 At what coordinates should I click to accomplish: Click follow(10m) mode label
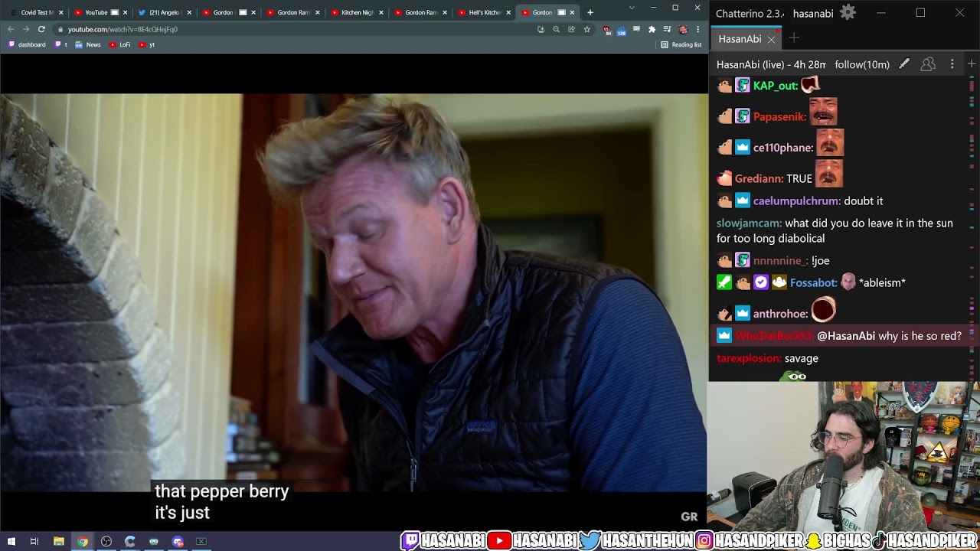[x=861, y=65]
